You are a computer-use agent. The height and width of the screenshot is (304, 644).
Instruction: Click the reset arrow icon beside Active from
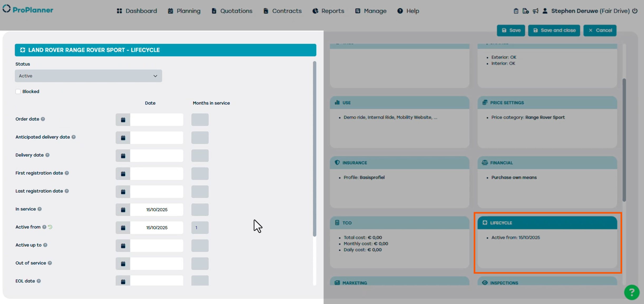50,227
